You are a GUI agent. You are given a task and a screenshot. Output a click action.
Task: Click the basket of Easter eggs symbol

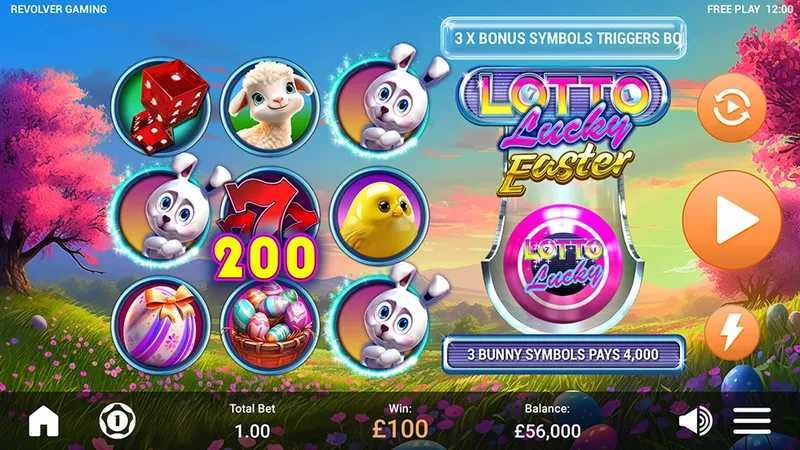click(270, 326)
